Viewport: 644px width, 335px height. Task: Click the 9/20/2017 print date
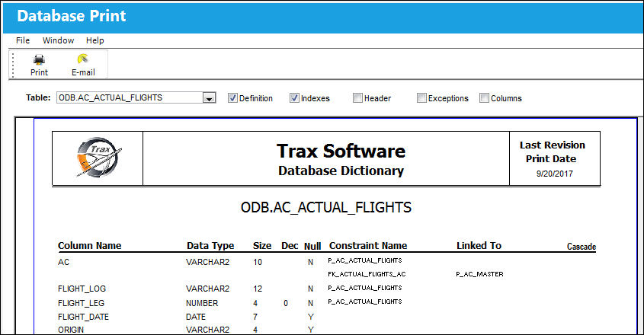[555, 174]
